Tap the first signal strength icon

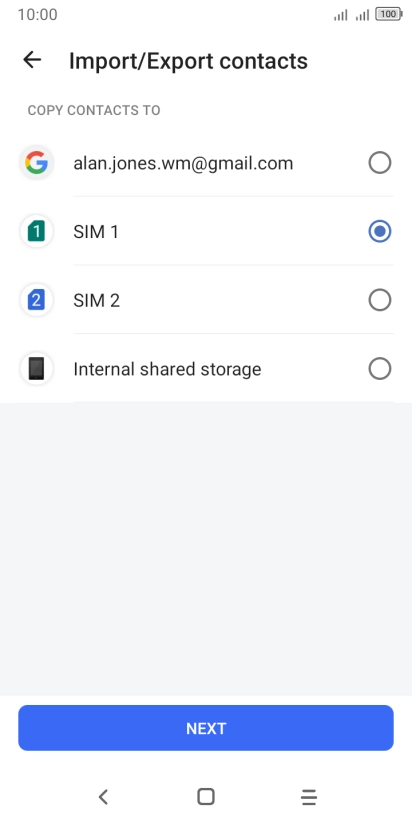click(341, 15)
